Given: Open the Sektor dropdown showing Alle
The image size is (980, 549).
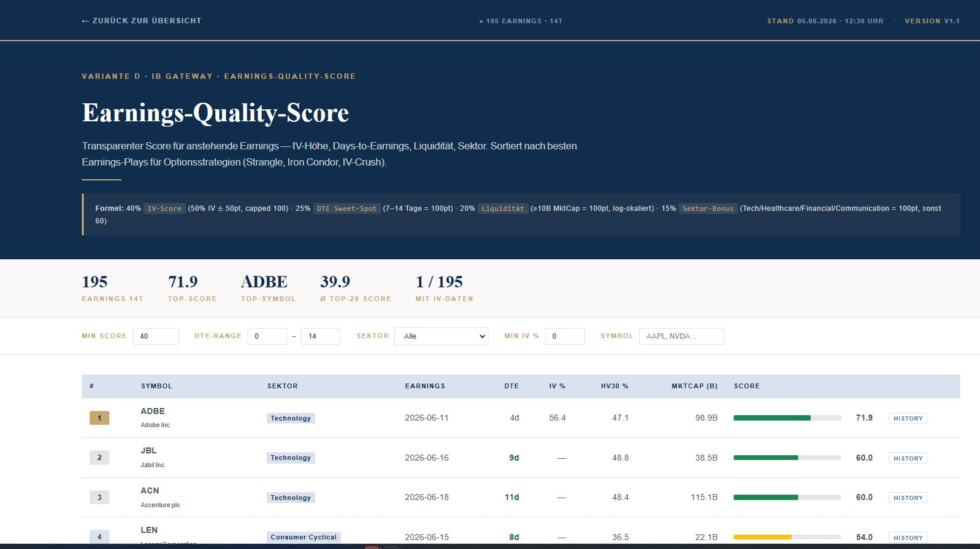Looking at the screenshot, I should coord(441,336).
